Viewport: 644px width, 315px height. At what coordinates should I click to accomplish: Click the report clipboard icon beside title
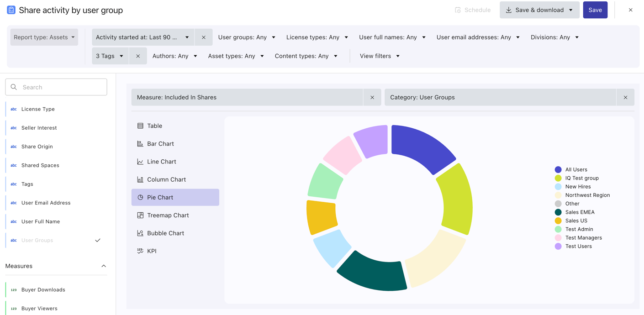[11, 10]
